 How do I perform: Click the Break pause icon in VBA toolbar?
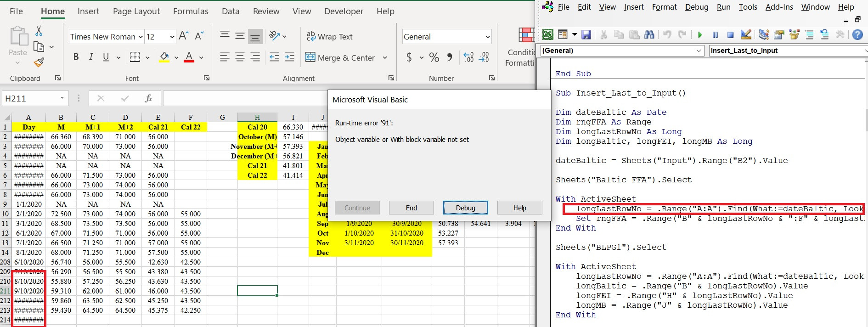click(x=715, y=35)
